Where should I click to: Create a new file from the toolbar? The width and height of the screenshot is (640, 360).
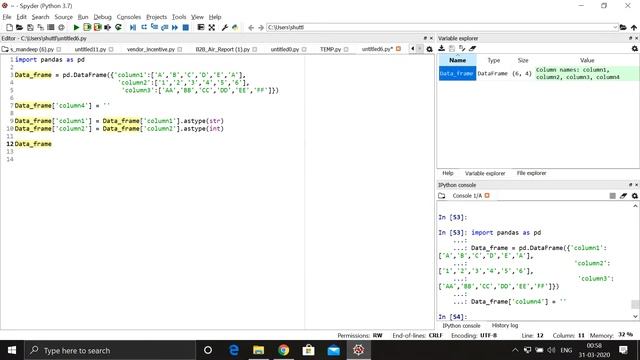click(x=9, y=27)
